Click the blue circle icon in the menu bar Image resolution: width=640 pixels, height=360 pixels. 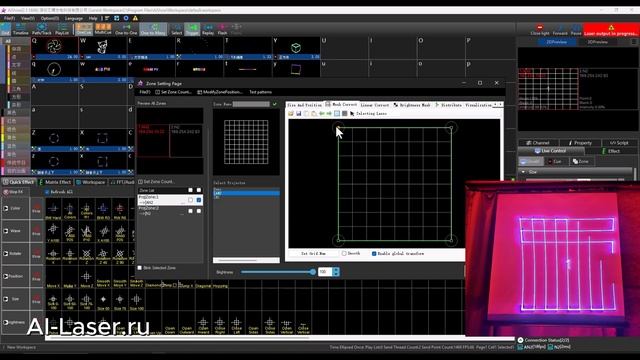click(x=126, y=18)
